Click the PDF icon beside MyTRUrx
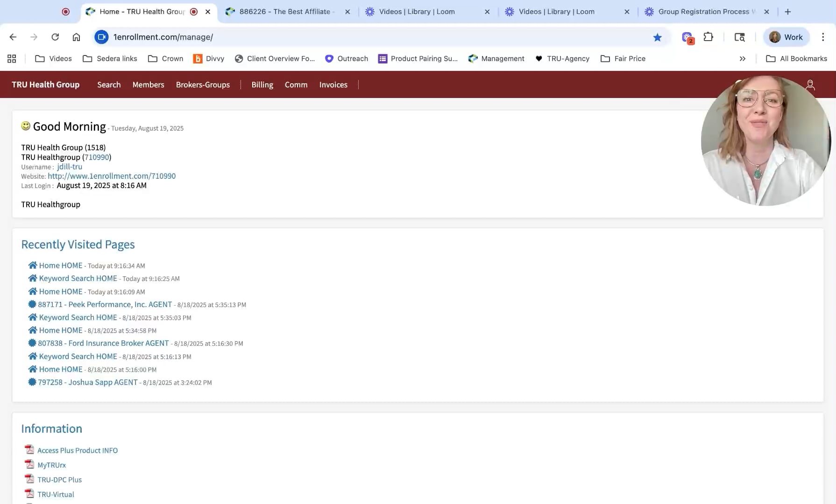 [x=29, y=464]
